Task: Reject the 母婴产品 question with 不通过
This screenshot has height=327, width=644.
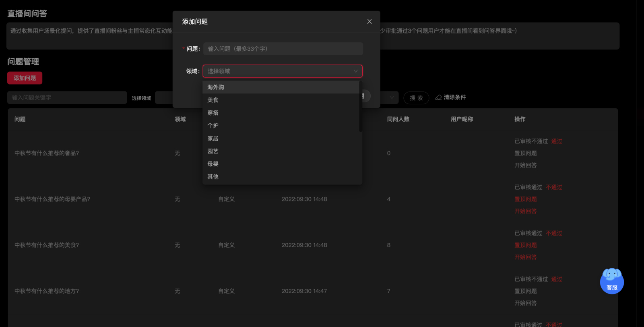Action: tap(554, 187)
